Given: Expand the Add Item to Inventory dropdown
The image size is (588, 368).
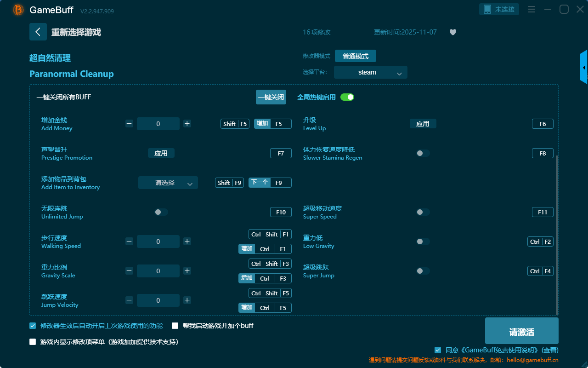Looking at the screenshot, I should point(168,183).
